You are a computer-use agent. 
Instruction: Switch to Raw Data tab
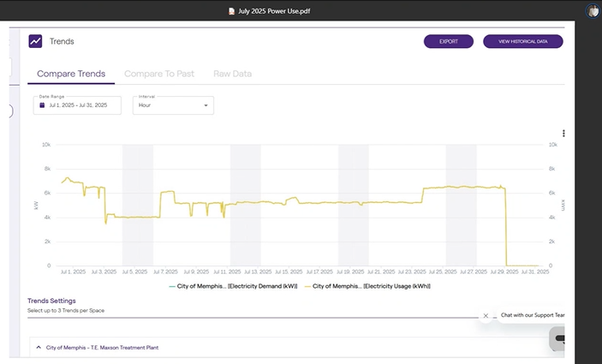pyautogui.click(x=232, y=74)
